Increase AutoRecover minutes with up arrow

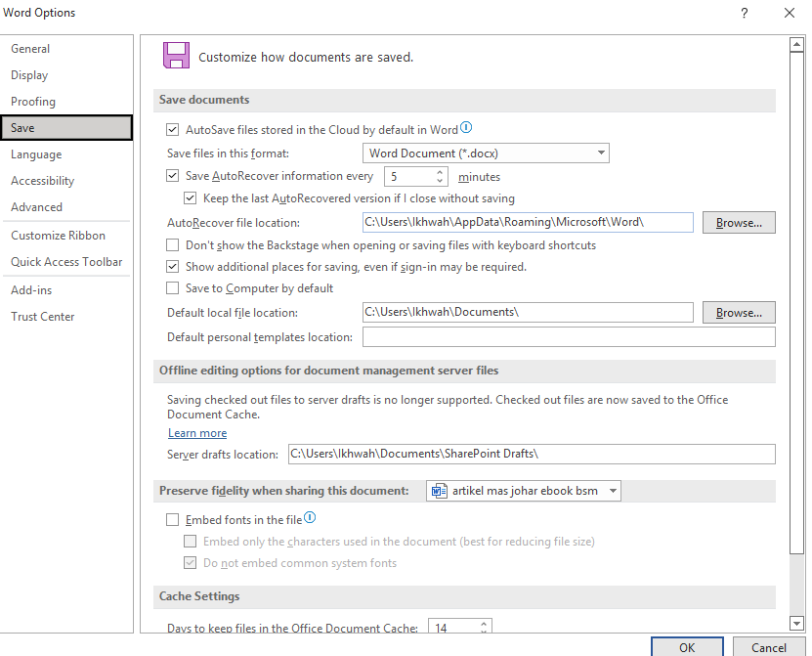tap(440, 172)
